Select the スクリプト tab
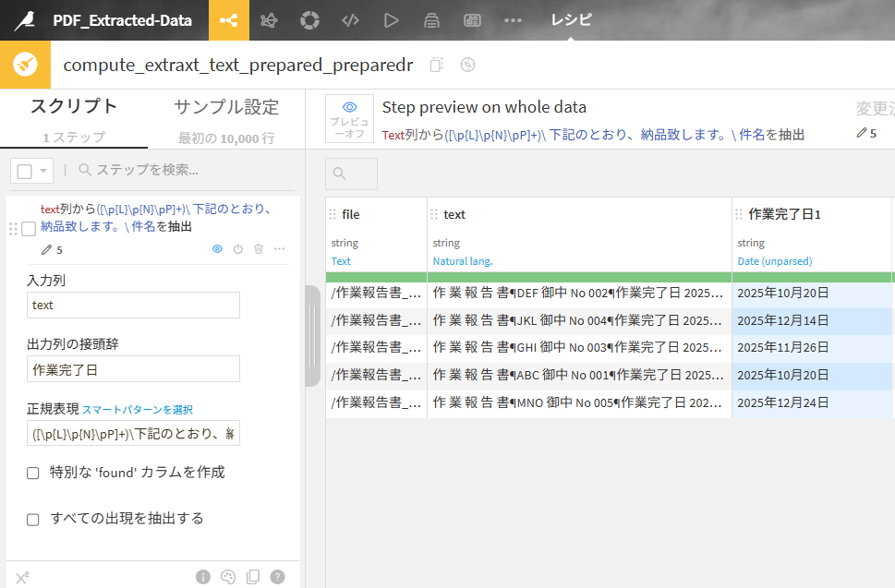 pyautogui.click(x=74, y=107)
